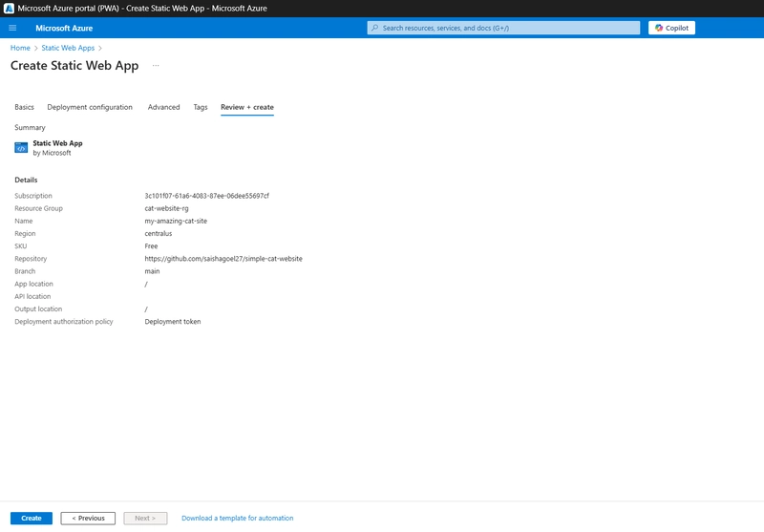Click the search magnifier icon
The image size is (764, 532).
374,28
